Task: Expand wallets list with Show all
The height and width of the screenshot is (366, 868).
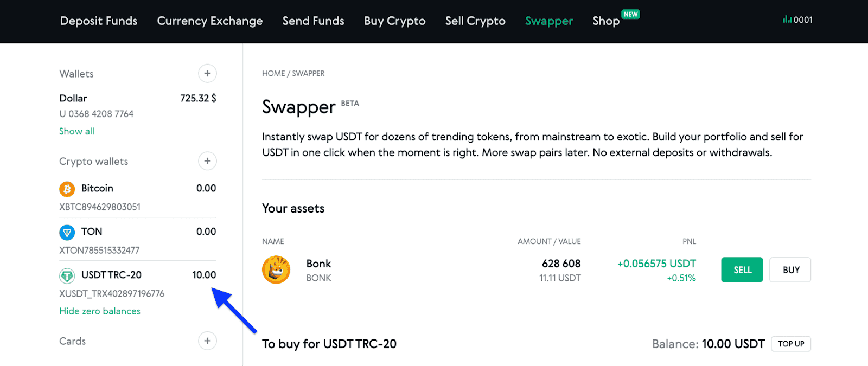Action: coord(76,131)
